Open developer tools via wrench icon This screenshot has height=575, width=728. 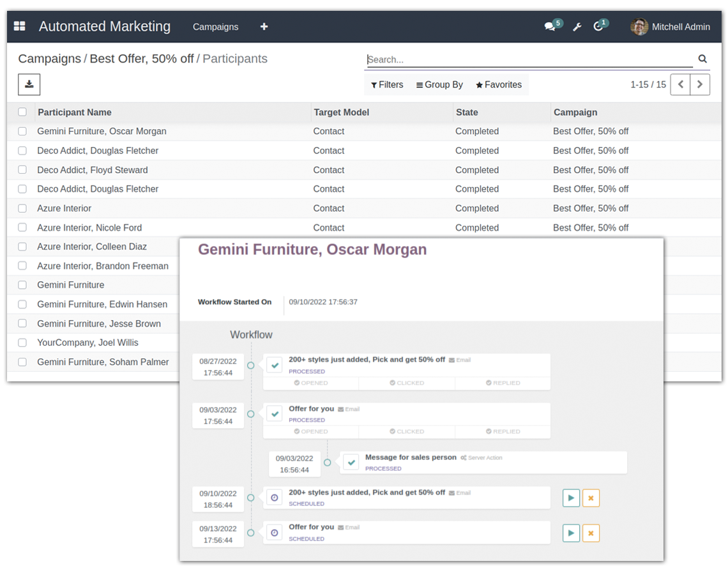[577, 26]
